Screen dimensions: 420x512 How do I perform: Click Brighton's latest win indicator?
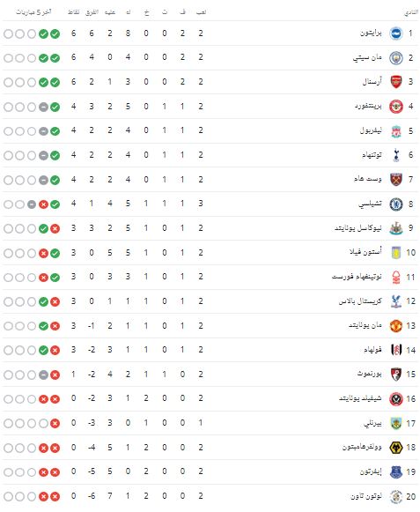(x=55, y=33)
